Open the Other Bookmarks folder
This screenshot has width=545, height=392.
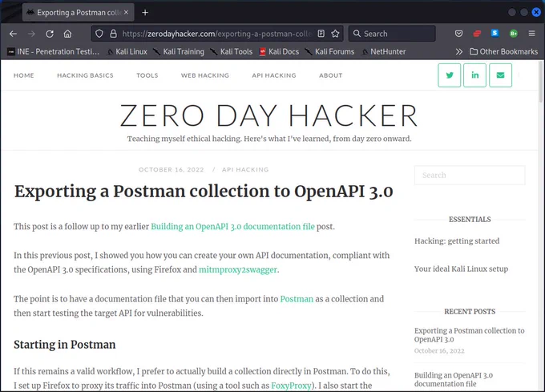pos(503,52)
